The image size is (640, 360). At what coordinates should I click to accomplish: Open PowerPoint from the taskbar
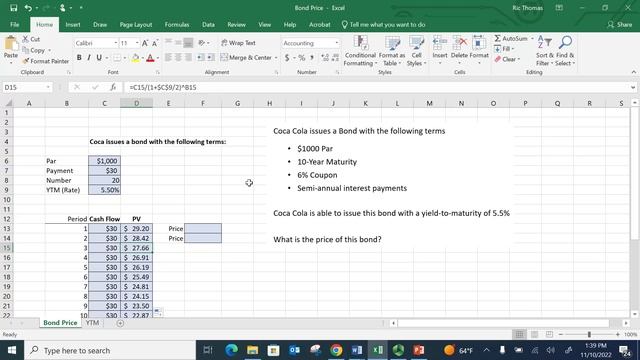[x=419, y=350]
